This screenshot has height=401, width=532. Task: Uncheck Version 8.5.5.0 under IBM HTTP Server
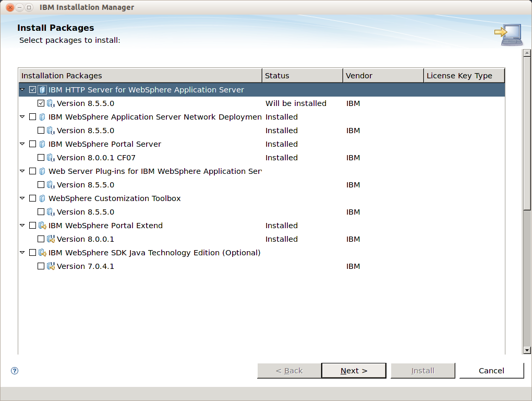(41, 103)
